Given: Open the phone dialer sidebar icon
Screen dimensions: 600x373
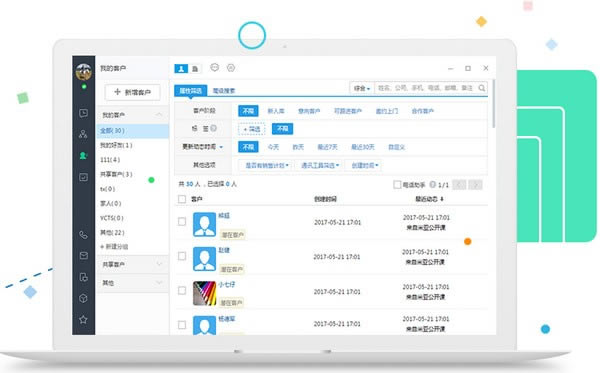Looking at the screenshot, I should click(x=83, y=235).
